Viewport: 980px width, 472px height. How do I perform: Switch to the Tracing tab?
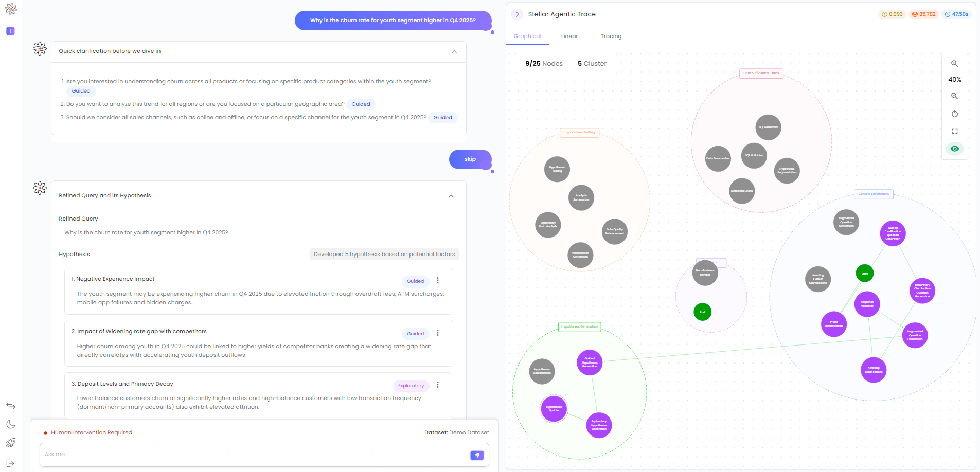tap(611, 36)
